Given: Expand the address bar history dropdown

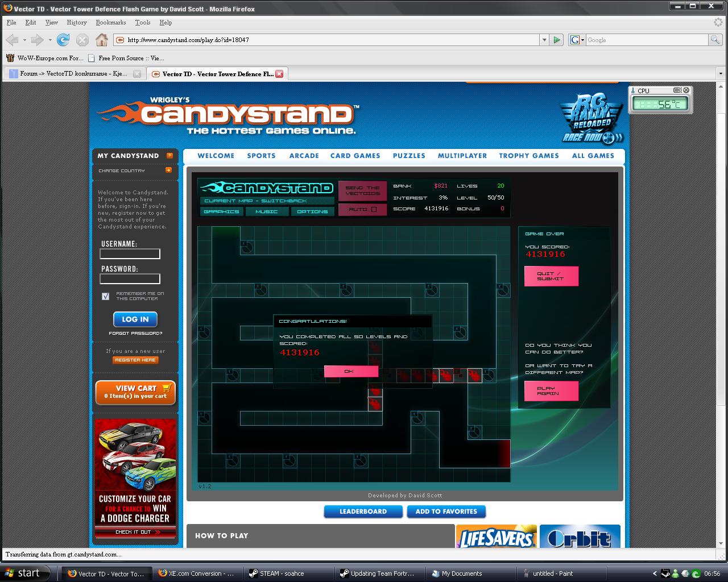Looking at the screenshot, I should (x=544, y=40).
